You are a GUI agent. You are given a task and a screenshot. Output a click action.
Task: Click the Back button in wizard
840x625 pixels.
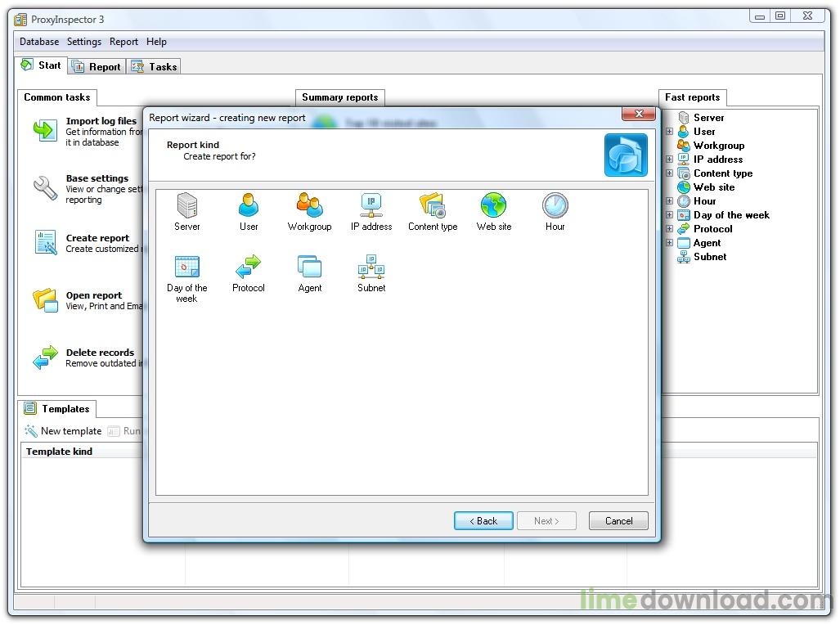click(x=483, y=520)
